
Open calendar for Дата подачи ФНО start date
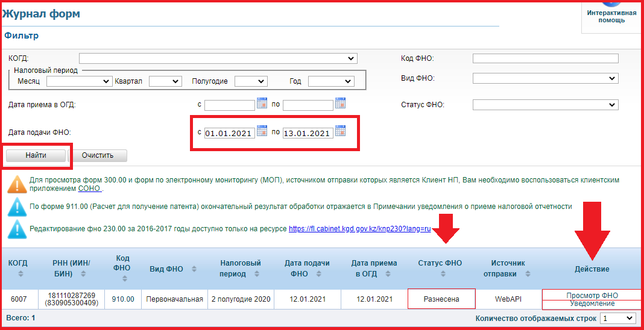click(x=262, y=131)
